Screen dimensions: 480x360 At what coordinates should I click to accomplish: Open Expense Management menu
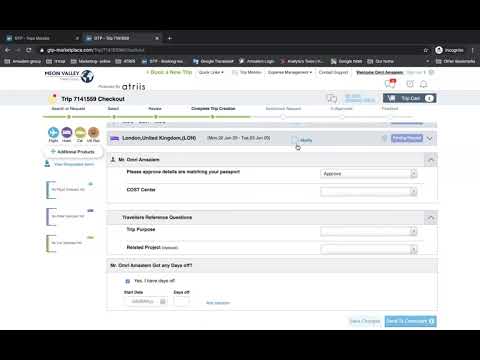pos(290,72)
